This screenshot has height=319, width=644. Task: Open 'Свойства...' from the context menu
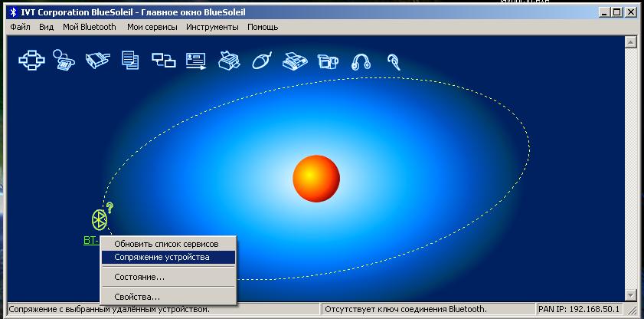[136, 296]
